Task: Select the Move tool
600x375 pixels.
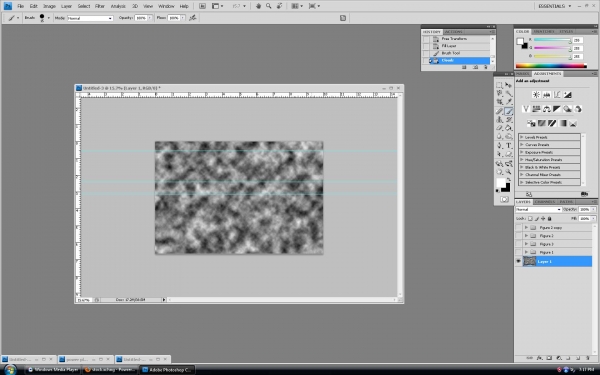Action: [509, 85]
